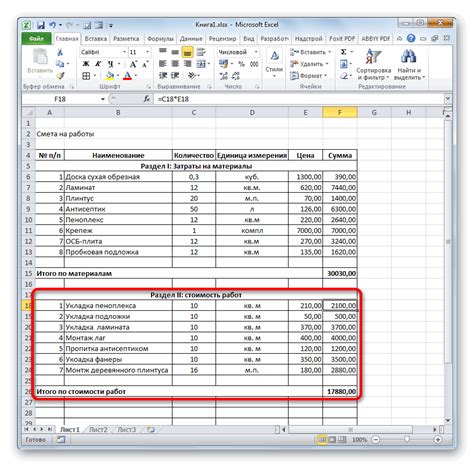Click the Insert Function fx icon
Screen dimensions: 474x467
[x=147, y=99]
